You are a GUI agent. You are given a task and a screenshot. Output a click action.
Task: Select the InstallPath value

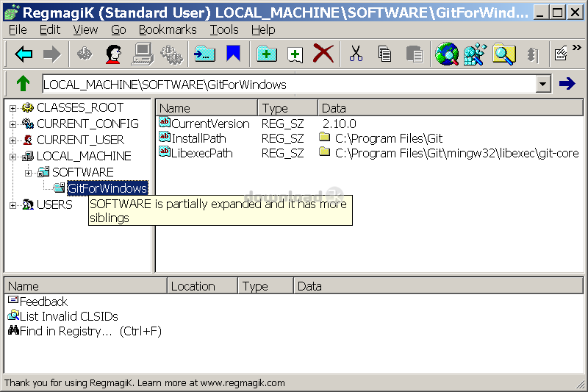[198, 138]
